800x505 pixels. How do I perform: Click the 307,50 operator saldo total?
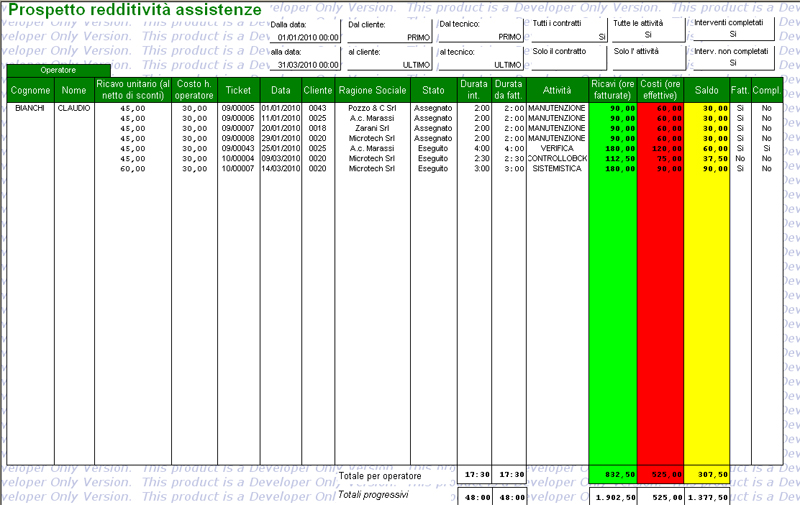pyautogui.click(x=713, y=475)
